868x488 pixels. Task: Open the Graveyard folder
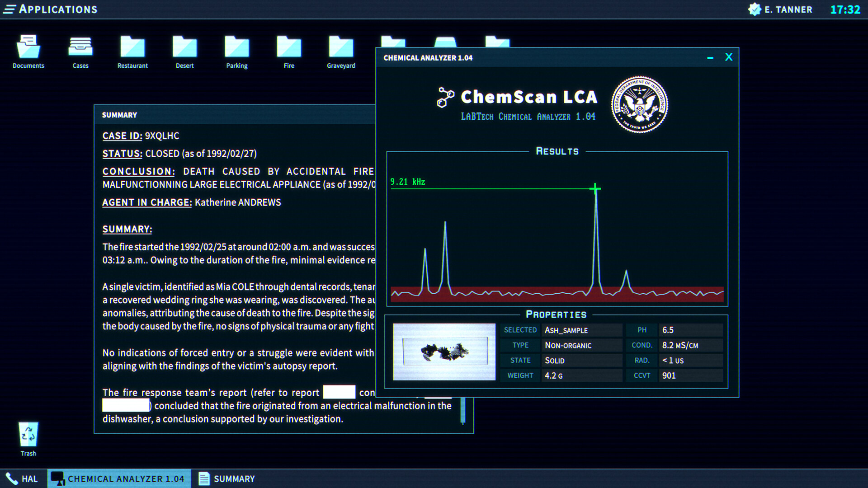point(340,50)
